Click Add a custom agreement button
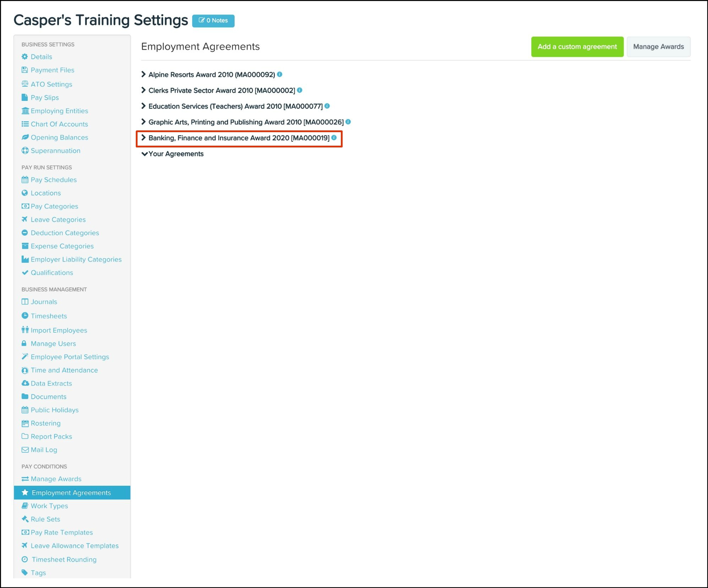 pyautogui.click(x=577, y=47)
